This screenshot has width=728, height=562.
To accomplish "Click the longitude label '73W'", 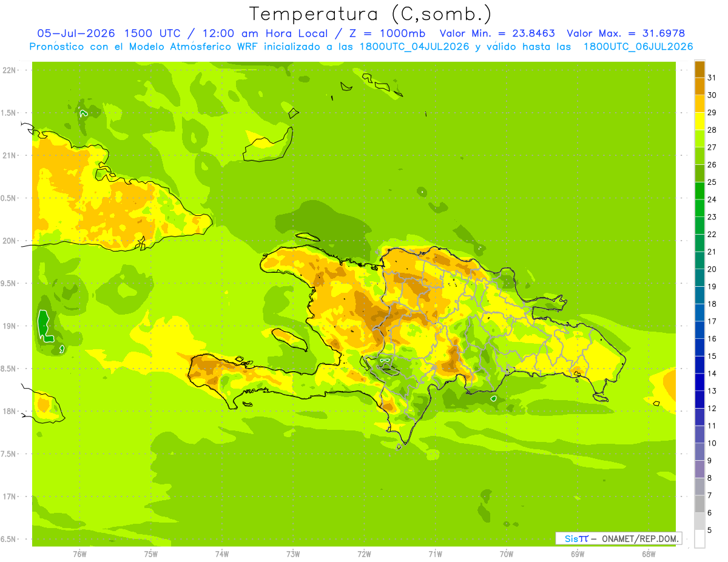I will tap(293, 554).
